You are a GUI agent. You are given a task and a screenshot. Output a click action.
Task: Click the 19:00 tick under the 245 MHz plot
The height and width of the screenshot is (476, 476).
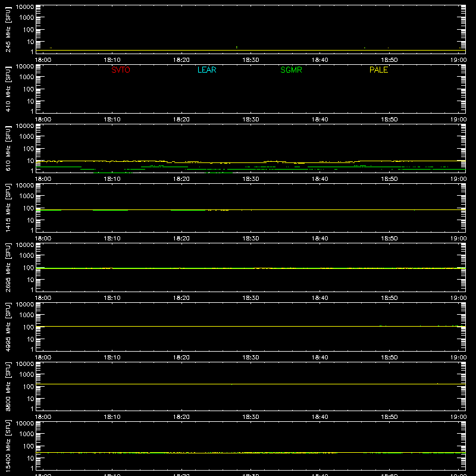coord(458,60)
